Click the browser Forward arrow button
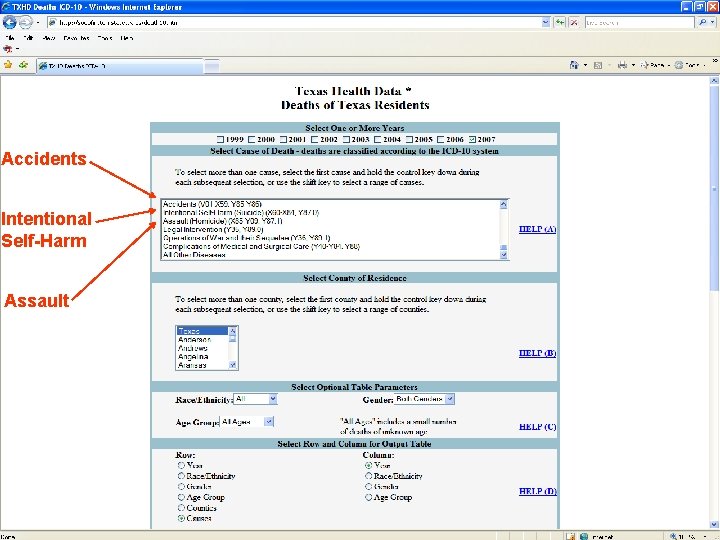The height and width of the screenshot is (540, 720). click(25, 22)
